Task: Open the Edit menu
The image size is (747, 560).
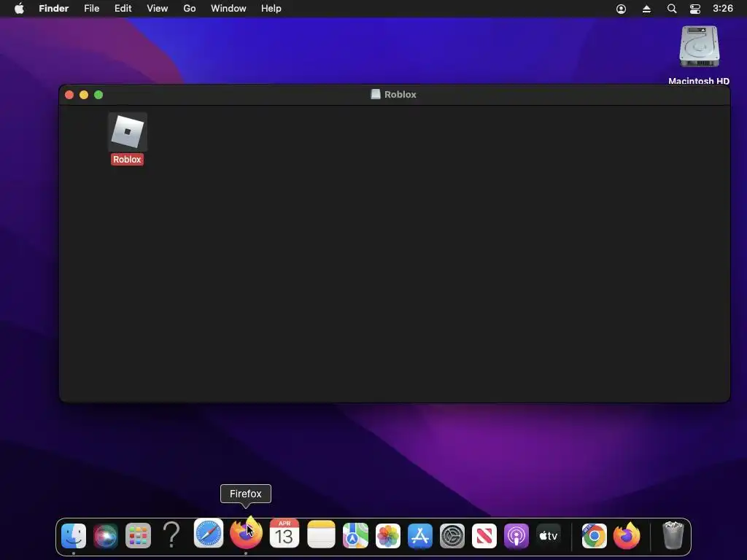Action: (x=123, y=9)
